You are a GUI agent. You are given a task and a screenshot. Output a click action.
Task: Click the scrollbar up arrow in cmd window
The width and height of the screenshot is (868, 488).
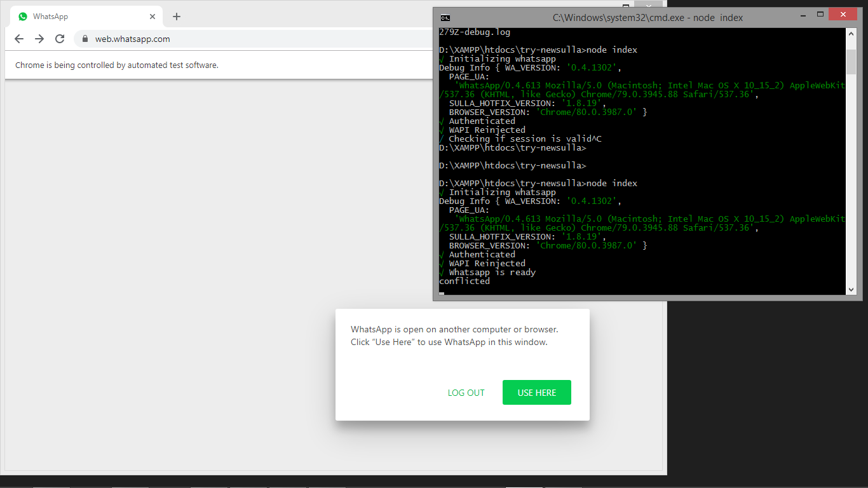(851, 32)
